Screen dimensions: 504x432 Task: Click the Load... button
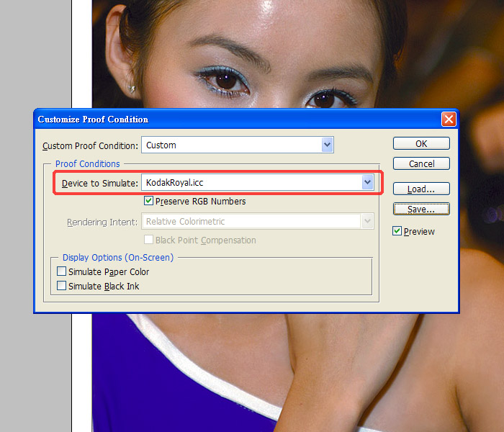point(421,189)
